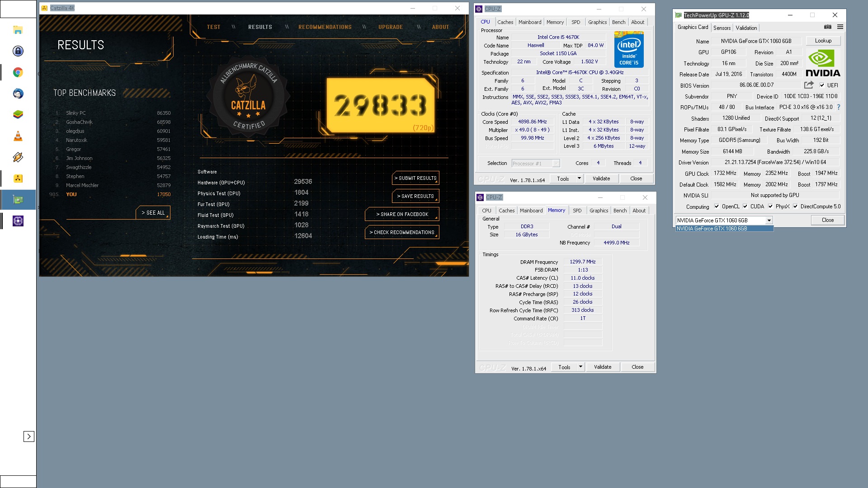The height and width of the screenshot is (488, 868).
Task: Open UPGRADE in Catzilla navigation
Action: [x=391, y=27]
